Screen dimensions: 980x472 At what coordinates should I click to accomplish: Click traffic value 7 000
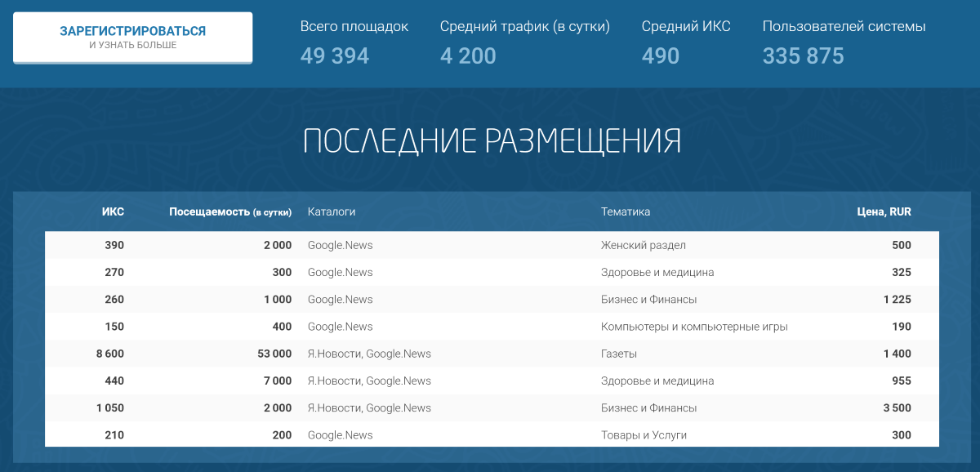tap(277, 381)
